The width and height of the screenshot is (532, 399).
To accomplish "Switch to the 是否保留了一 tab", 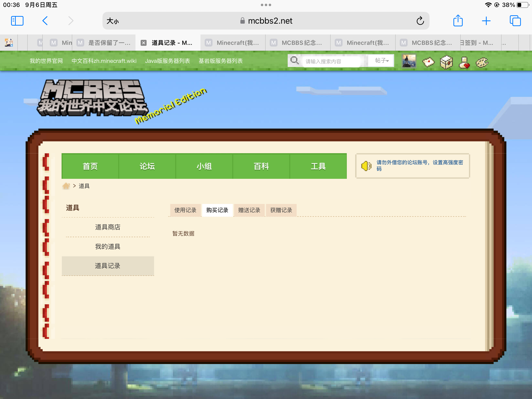I will coord(104,43).
